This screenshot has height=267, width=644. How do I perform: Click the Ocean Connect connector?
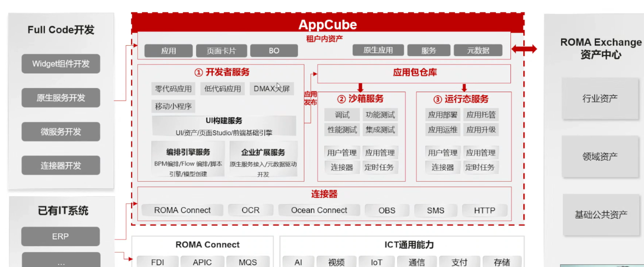click(319, 210)
